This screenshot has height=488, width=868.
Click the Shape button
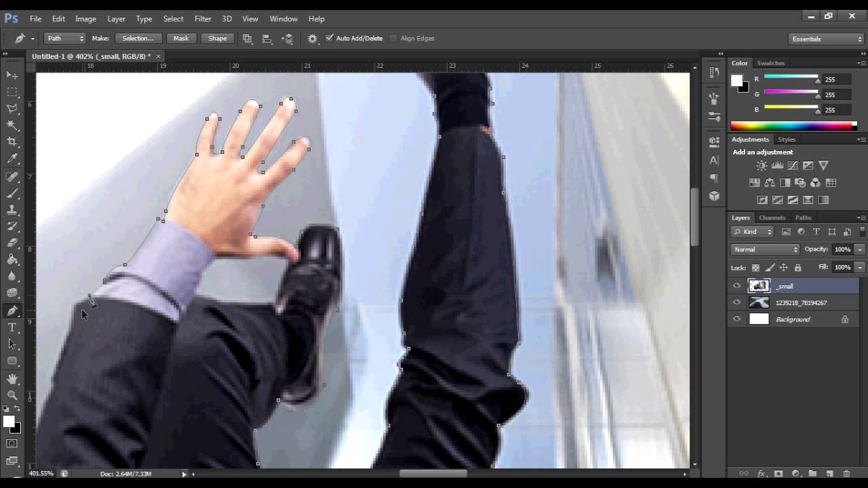tap(218, 39)
